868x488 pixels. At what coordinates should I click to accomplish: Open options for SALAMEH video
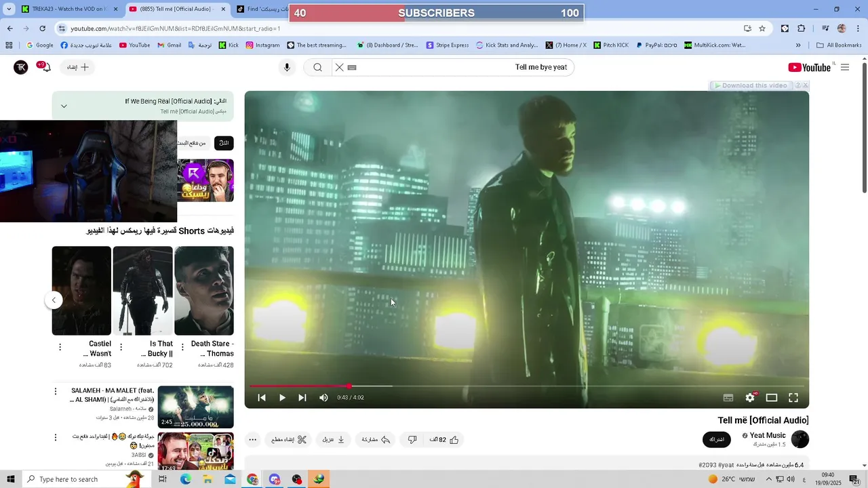point(56,391)
